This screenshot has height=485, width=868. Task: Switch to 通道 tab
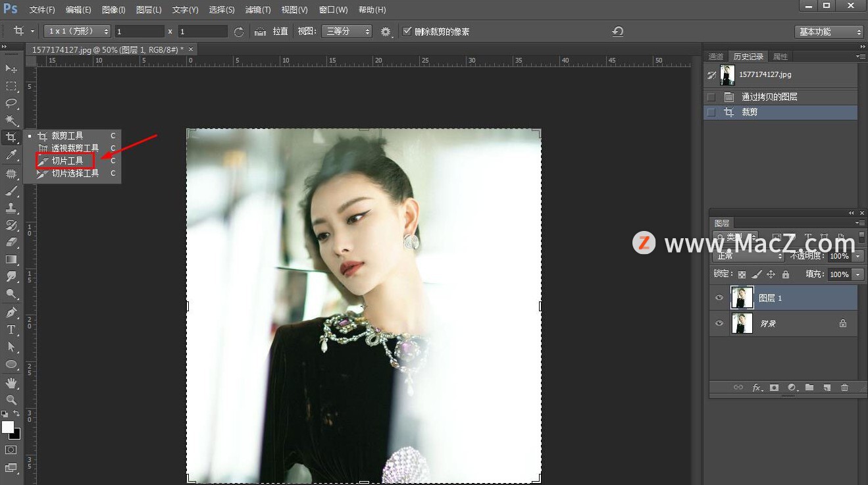716,57
